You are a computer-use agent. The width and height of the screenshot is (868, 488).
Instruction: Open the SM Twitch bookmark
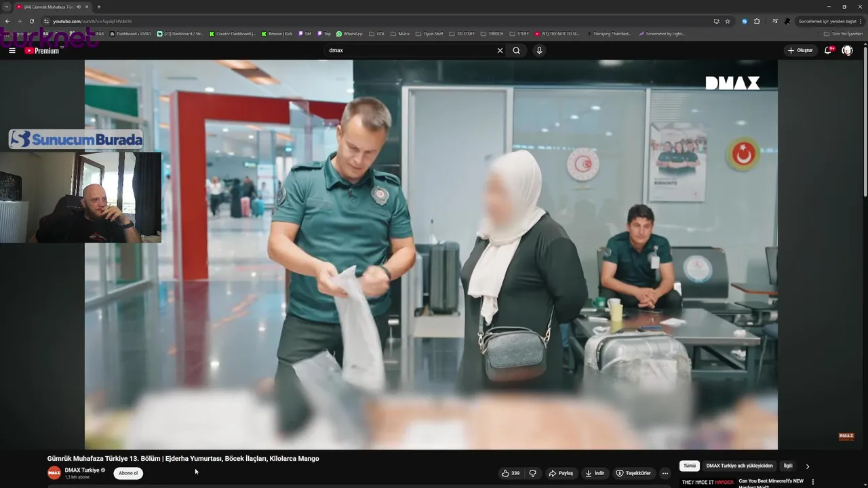pyautogui.click(x=304, y=33)
